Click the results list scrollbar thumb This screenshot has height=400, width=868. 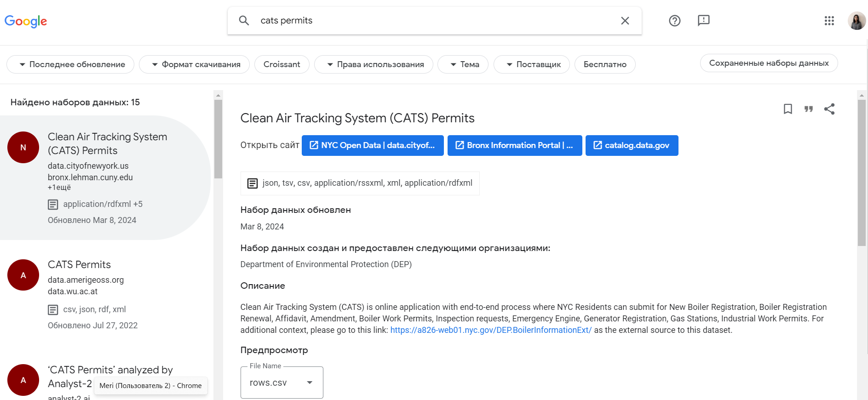(x=218, y=139)
